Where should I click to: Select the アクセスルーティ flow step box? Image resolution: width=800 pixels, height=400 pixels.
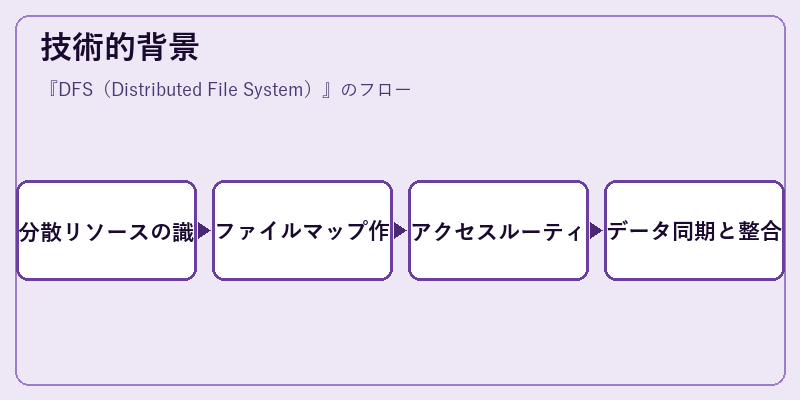click(x=498, y=231)
